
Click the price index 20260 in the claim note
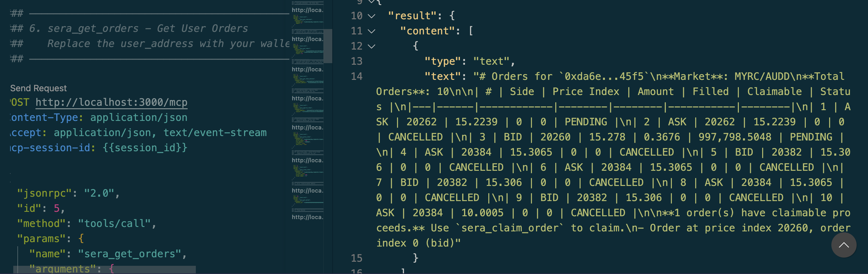click(x=793, y=228)
